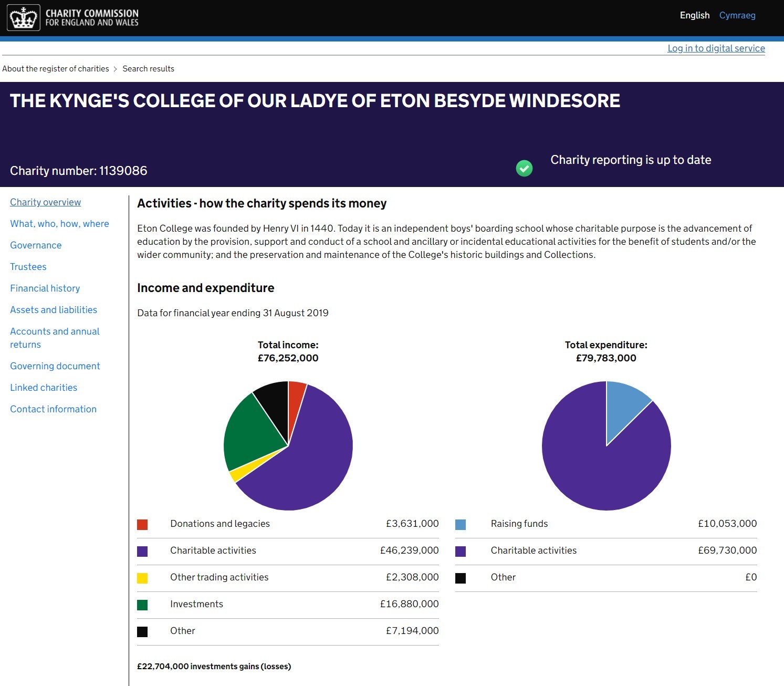Click 'Charity number: 1139086' text

[x=79, y=171]
